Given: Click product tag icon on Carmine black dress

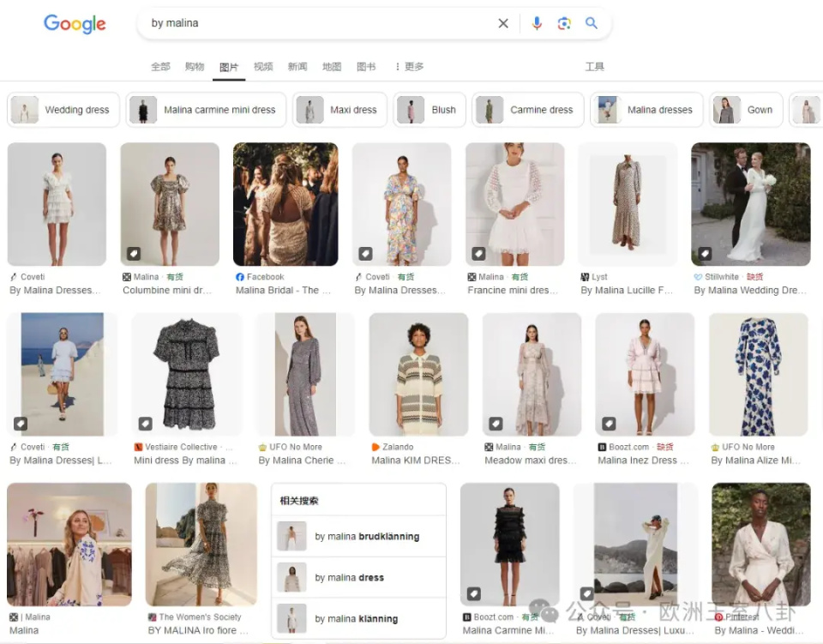Looking at the screenshot, I should point(473,593).
